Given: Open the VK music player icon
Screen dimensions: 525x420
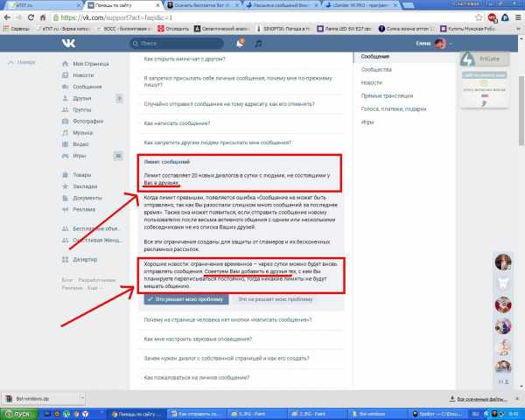Looking at the screenshot, I should point(258,44).
